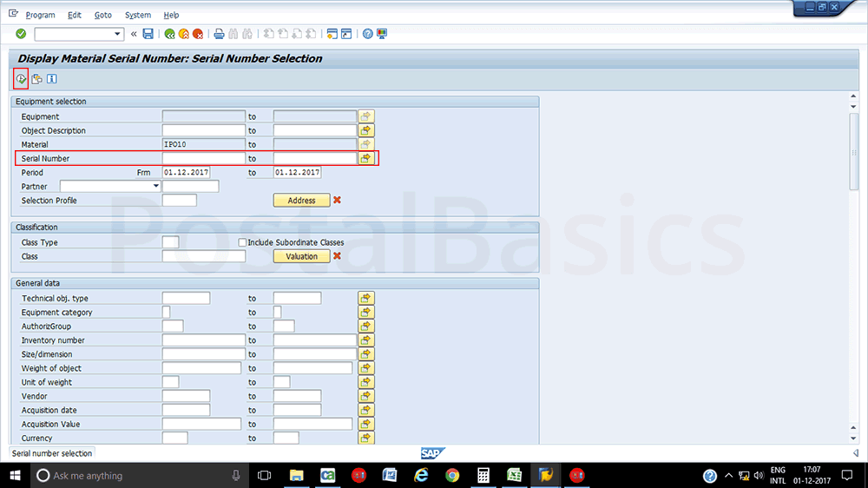The height and width of the screenshot is (488, 868).
Task: Click the green Back arrow icon
Action: (169, 34)
